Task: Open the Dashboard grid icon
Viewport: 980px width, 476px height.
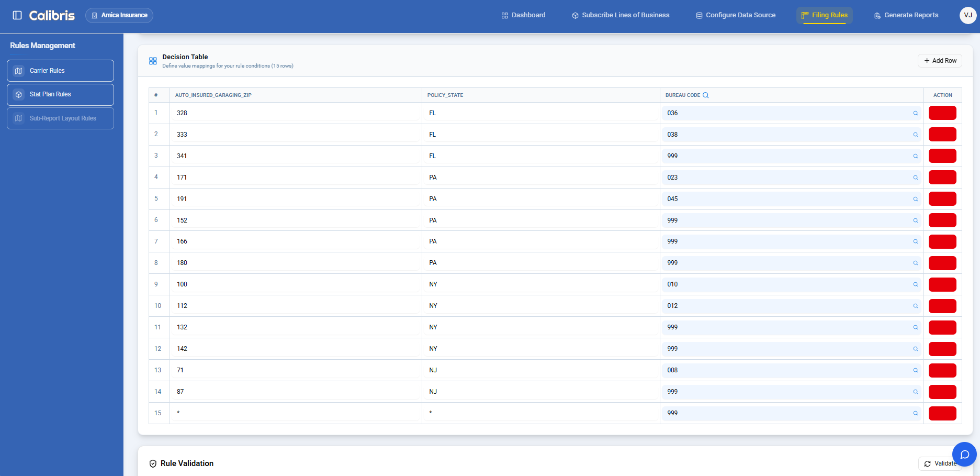Action: tap(504, 15)
